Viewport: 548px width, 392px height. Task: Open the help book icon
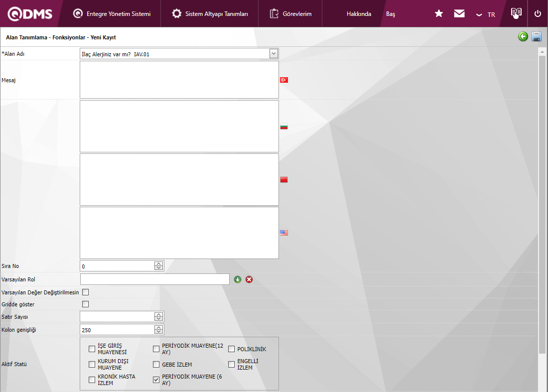point(516,13)
